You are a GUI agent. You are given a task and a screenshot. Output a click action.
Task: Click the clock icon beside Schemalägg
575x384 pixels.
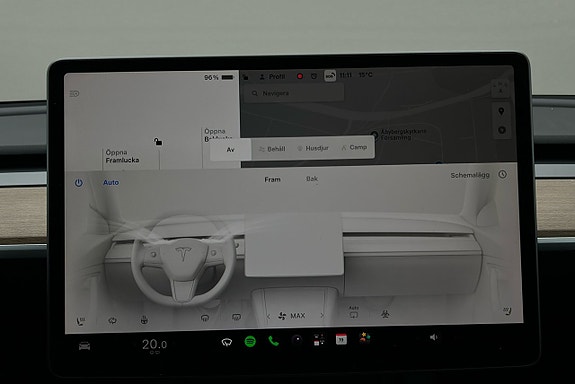[x=502, y=175]
